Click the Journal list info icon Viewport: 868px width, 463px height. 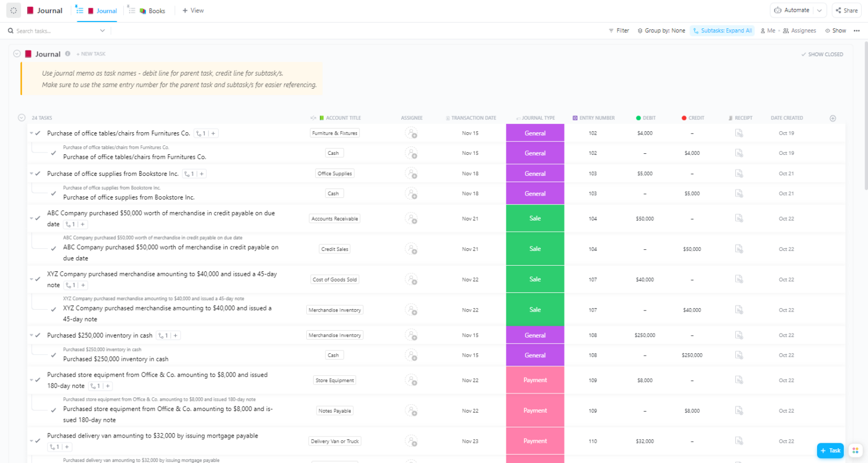68,54
